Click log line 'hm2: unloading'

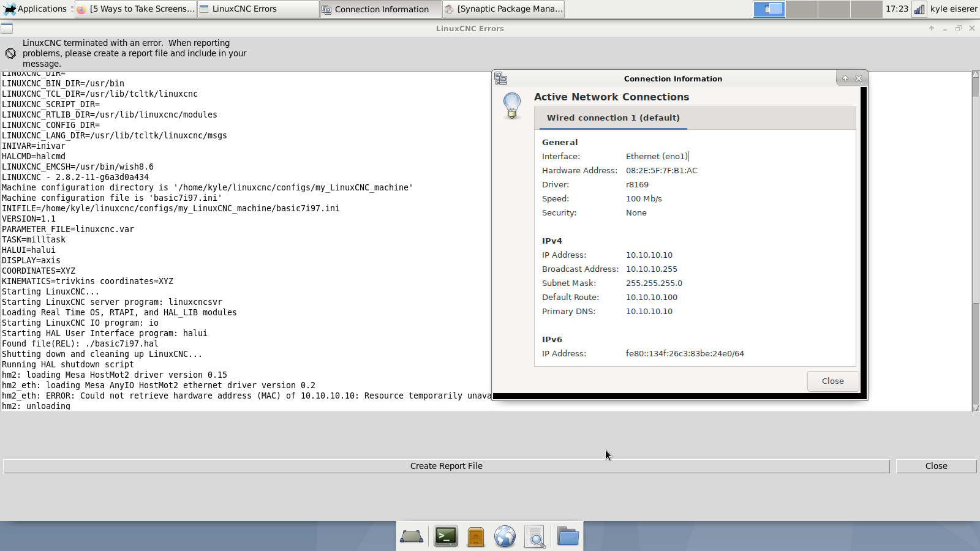[x=36, y=406]
